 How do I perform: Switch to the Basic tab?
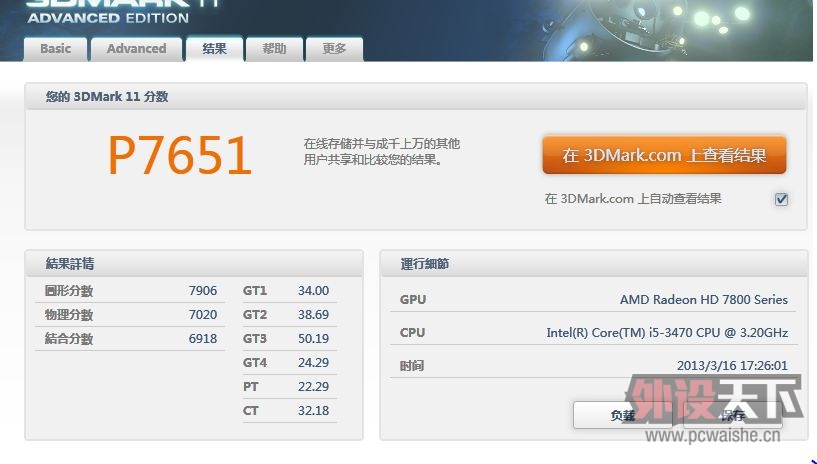[55, 49]
